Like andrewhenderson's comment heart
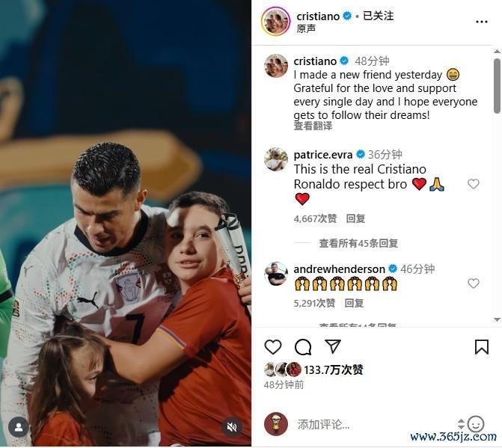 tap(473, 283)
